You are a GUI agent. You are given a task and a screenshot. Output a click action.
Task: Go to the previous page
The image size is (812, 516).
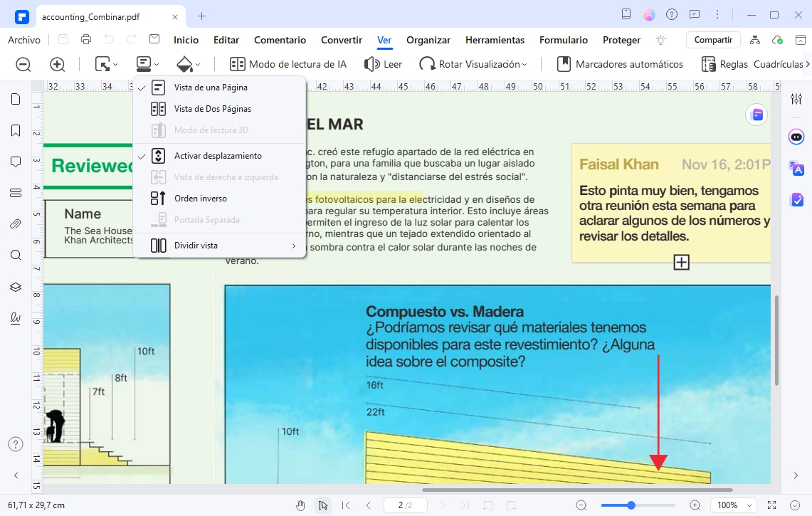368,505
